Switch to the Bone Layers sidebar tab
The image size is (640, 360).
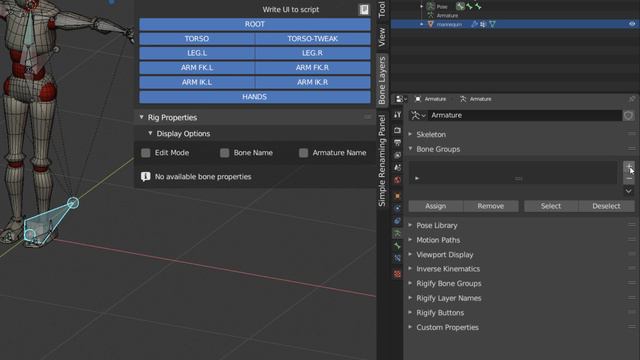point(382,80)
